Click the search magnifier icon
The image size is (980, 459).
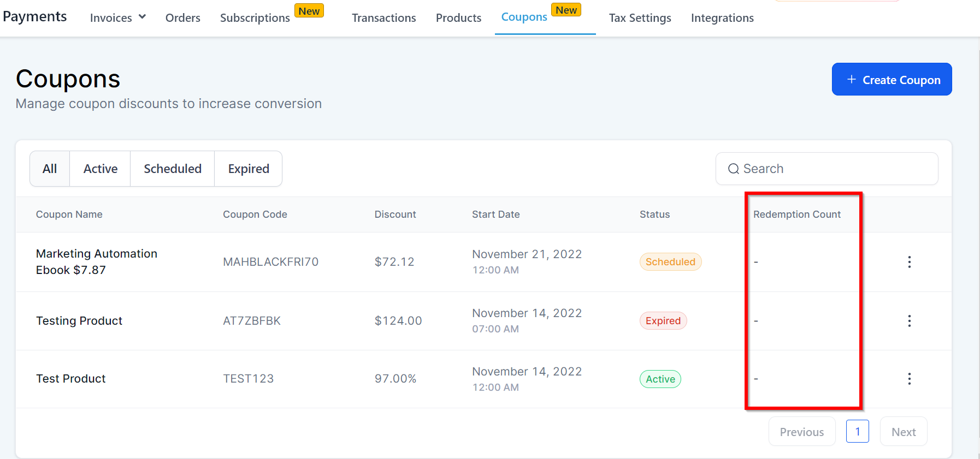tap(733, 169)
